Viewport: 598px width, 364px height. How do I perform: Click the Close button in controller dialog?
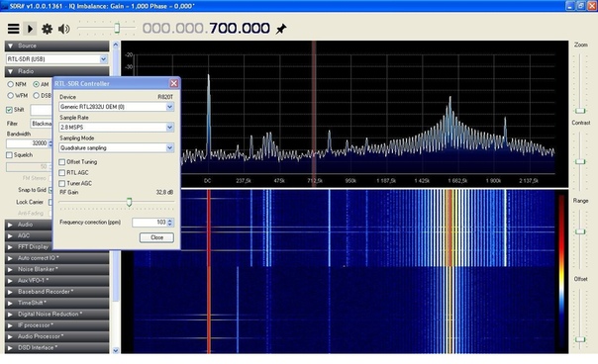pos(156,237)
